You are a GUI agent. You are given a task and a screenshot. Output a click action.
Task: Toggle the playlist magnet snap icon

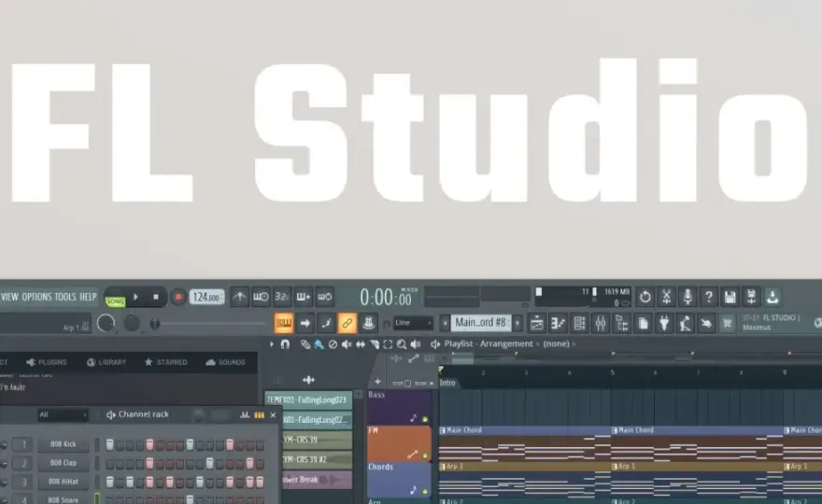pyautogui.click(x=285, y=344)
